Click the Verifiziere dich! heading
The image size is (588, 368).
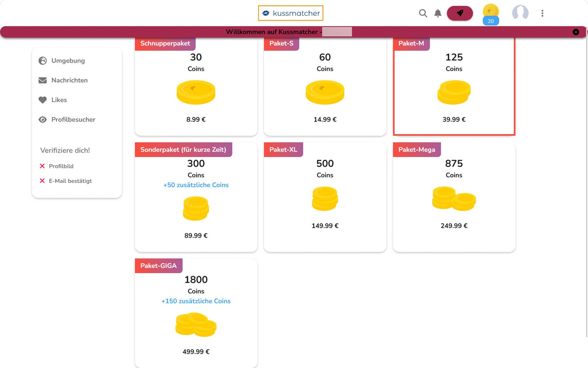pos(65,150)
